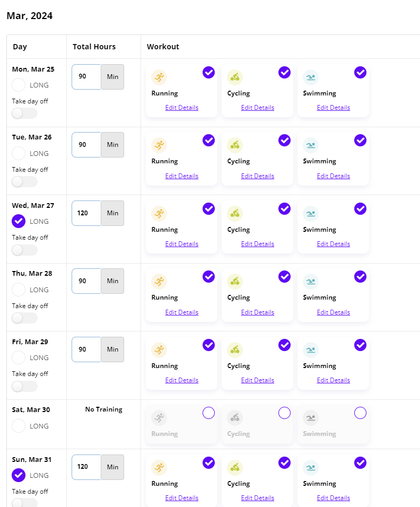The height and width of the screenshot is (507, 420).
Task: Click Tuesday's total minutes field showing 90
Action: (86, 145)
